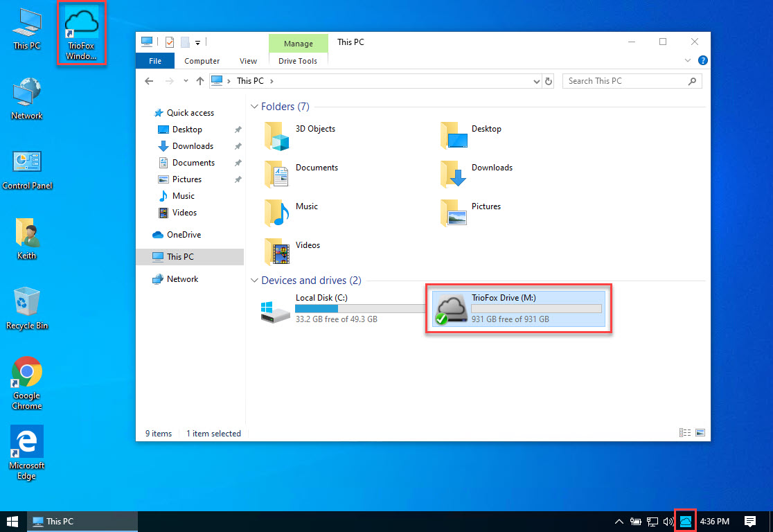Open Downloads in Quick access list
Viewport: 773px width, 532px height.
click(193, 146)
